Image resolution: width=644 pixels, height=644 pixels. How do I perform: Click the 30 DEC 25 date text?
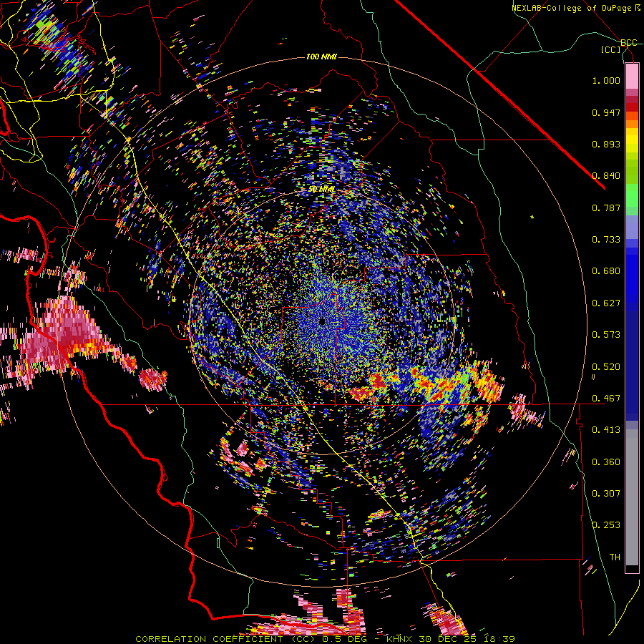[448, 639]
